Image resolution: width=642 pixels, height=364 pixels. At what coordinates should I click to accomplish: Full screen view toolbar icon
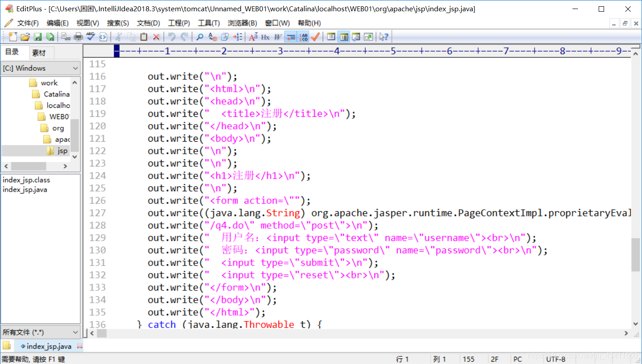coord(368,37)
